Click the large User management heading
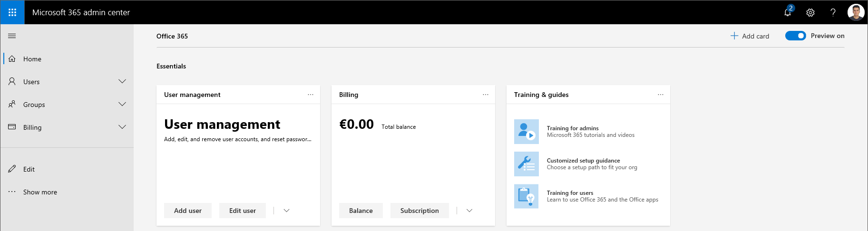 pyautogui.click(x=222, y=124)
